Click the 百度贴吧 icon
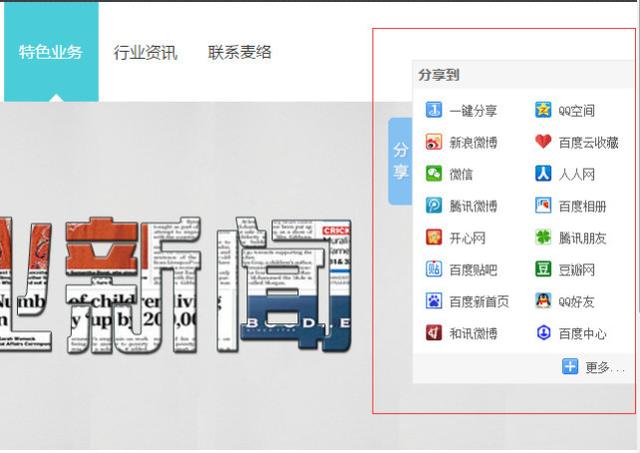 click(x=433, y=269)
